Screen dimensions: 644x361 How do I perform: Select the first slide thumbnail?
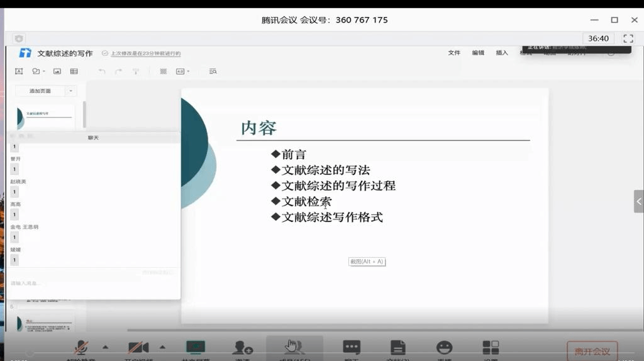[x=45, y=116]
